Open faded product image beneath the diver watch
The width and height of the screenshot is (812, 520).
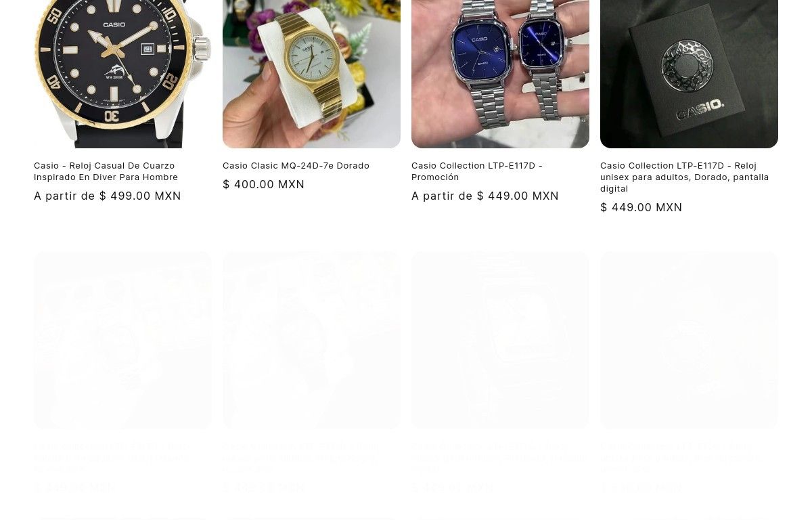(122, 340)
